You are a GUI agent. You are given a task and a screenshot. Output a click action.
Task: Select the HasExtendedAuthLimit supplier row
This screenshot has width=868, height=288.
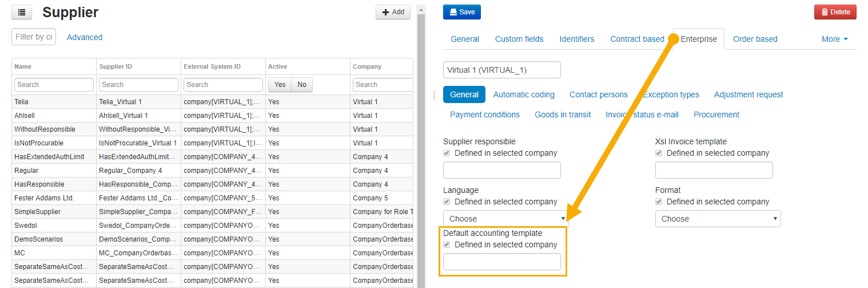click(x=212, y=157)
